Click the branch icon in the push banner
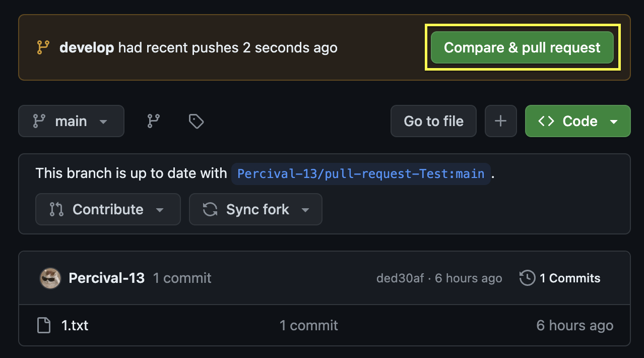Image resolution: width=644 pixels, height=358 pixels. click(x=43, y=48)
